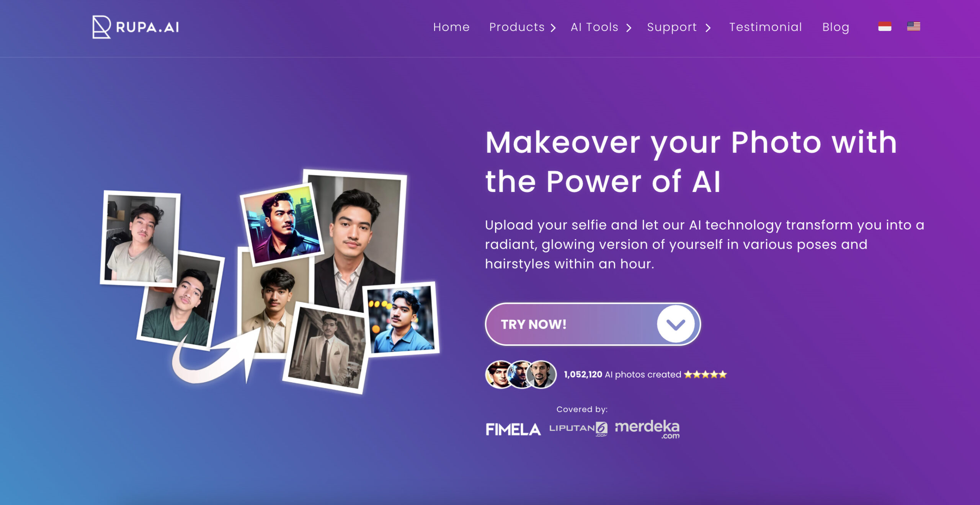Click the first user avatar circle
This screenshot has width=980, height=505.
point(499,375)
